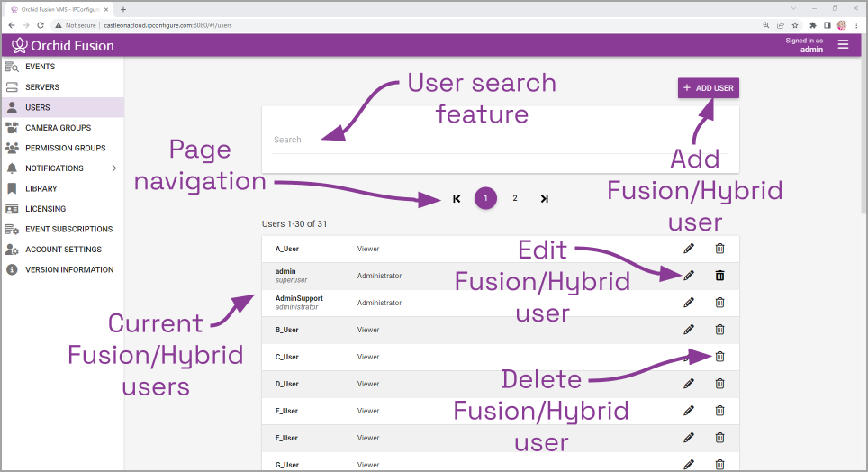Screen dimensions: 868x472
Task: Delete the AdminSupport account
Action: coord(719,303)
